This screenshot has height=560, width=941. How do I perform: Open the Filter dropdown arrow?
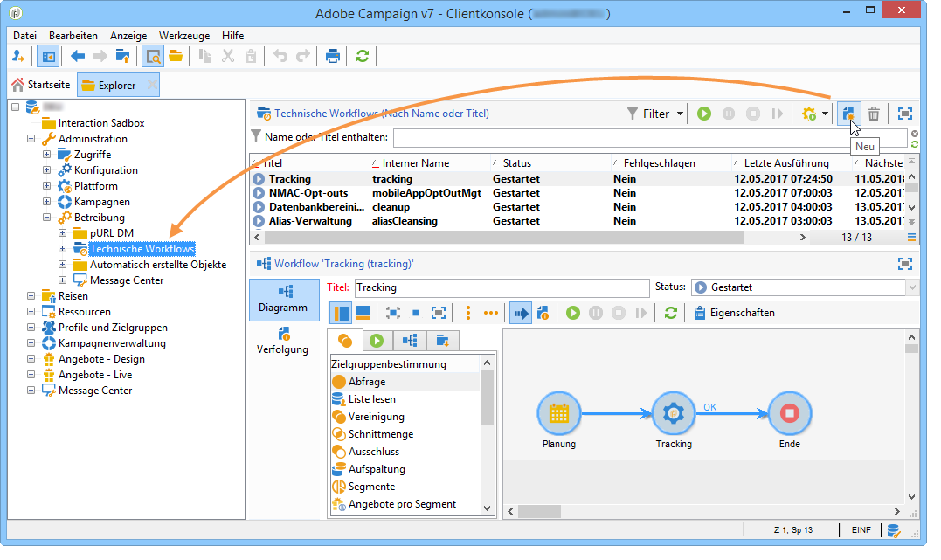680,114
